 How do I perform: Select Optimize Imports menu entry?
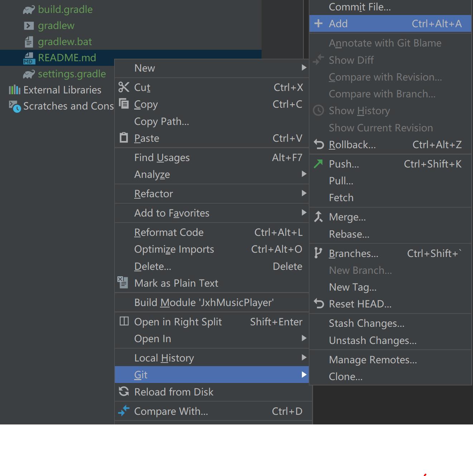tap(212, 249)
